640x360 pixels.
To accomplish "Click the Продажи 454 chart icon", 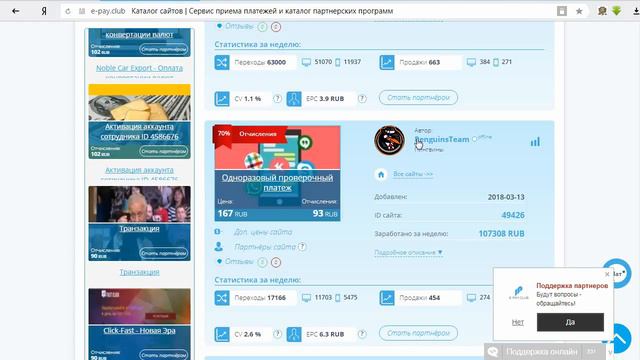I will [x=387, y=298].
